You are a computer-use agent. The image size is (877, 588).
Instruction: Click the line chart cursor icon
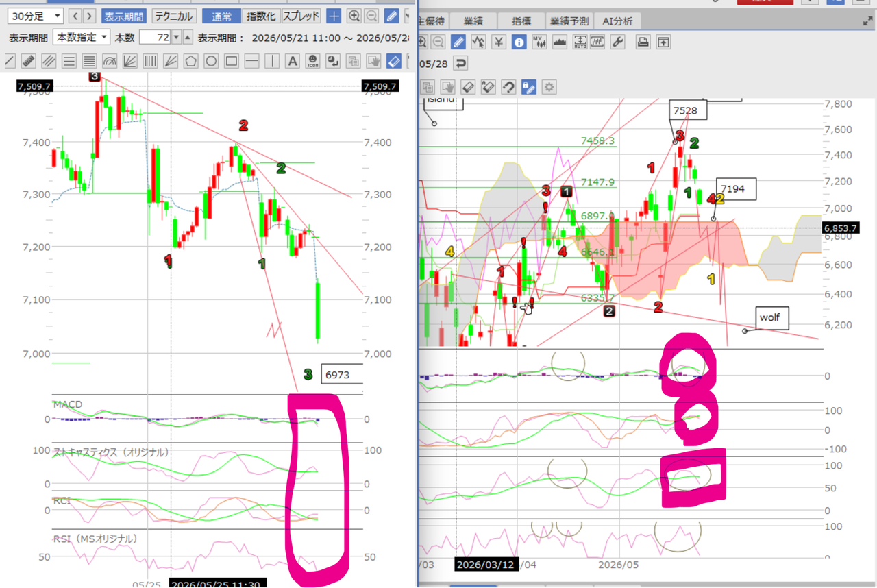pyautogui.click(x=479, y=42)
